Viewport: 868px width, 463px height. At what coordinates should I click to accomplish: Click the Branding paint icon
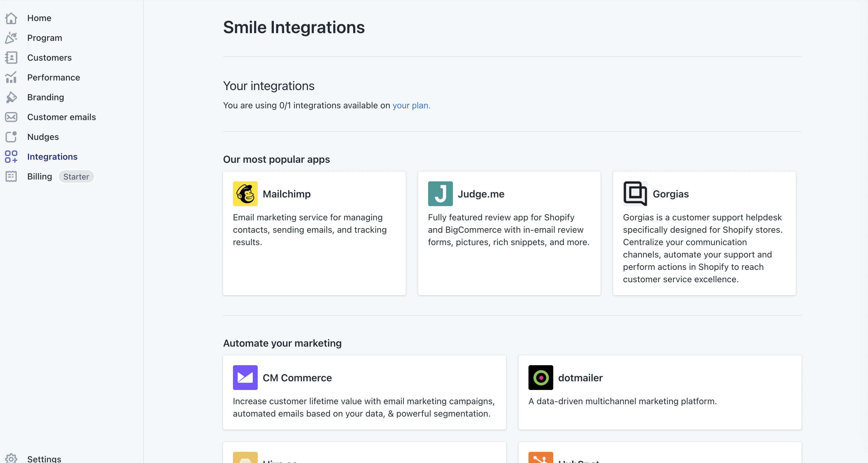[11, 97]
